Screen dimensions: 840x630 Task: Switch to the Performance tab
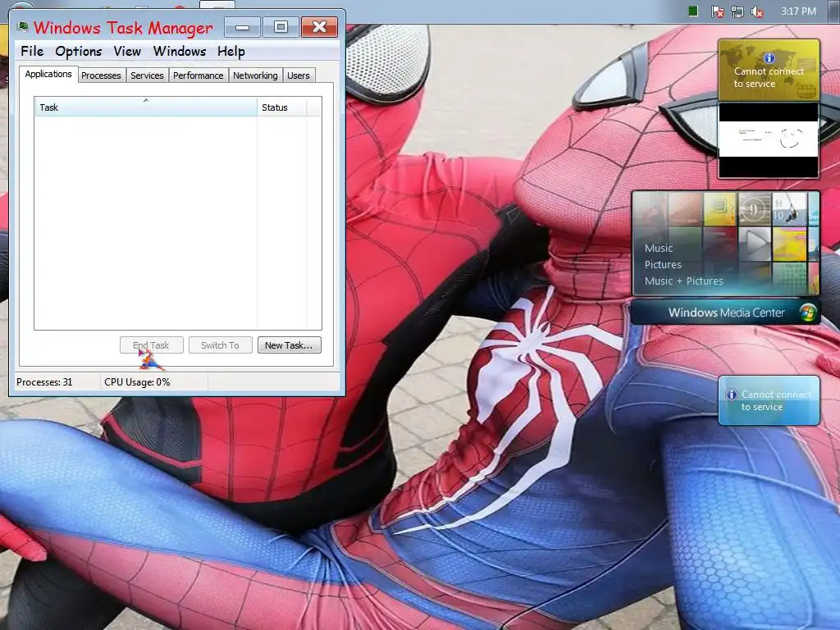(199, 75)
